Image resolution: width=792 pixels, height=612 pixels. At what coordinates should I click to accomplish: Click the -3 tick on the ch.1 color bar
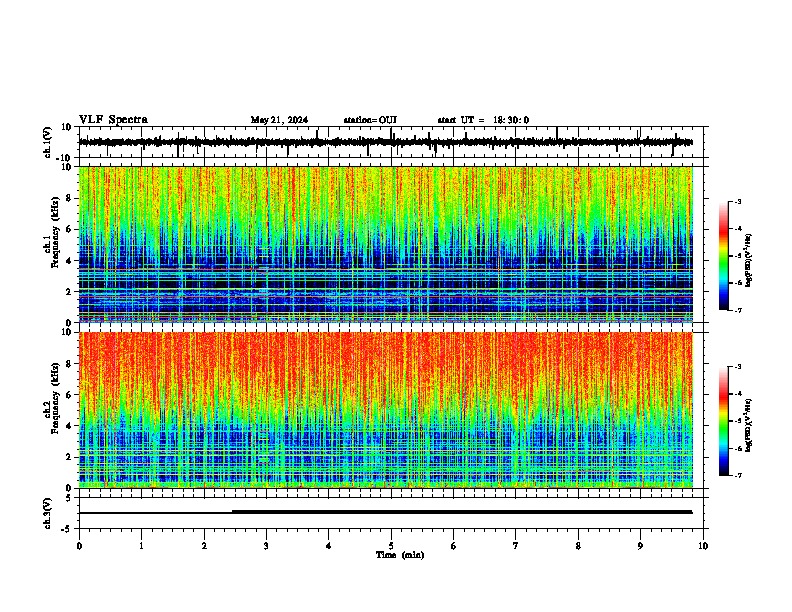coord(738,201)
